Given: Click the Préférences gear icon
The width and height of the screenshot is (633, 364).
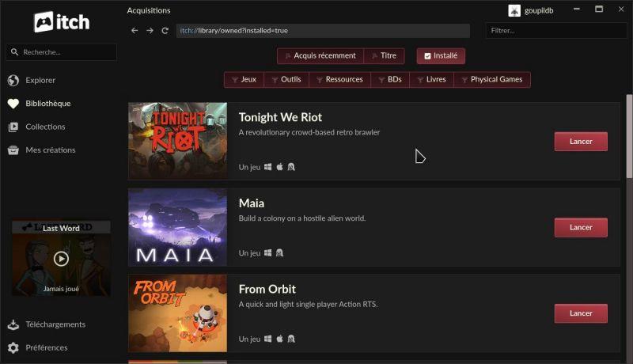Looking at the screenshot, I should tap(13, 347).
